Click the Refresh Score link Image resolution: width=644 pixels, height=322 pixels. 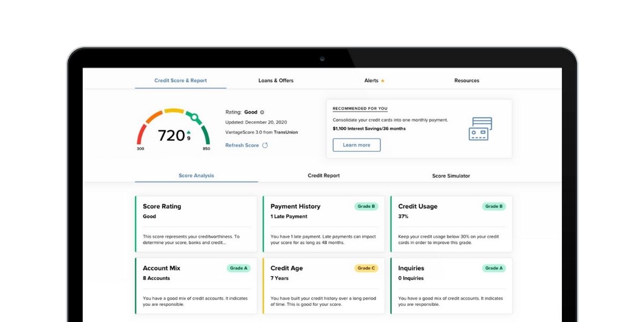tap(242, 145)
